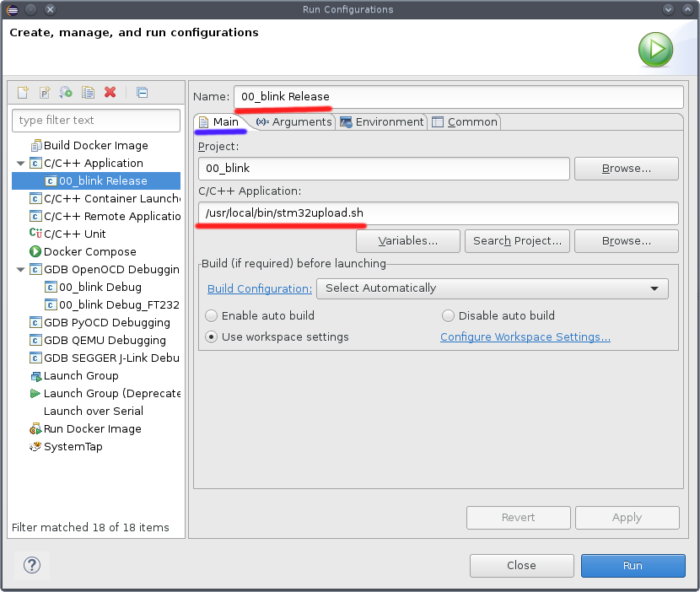Open the help question mark button
Viewport: 700px width, 592px height.
pyautogui.click(x=31, y=566)
